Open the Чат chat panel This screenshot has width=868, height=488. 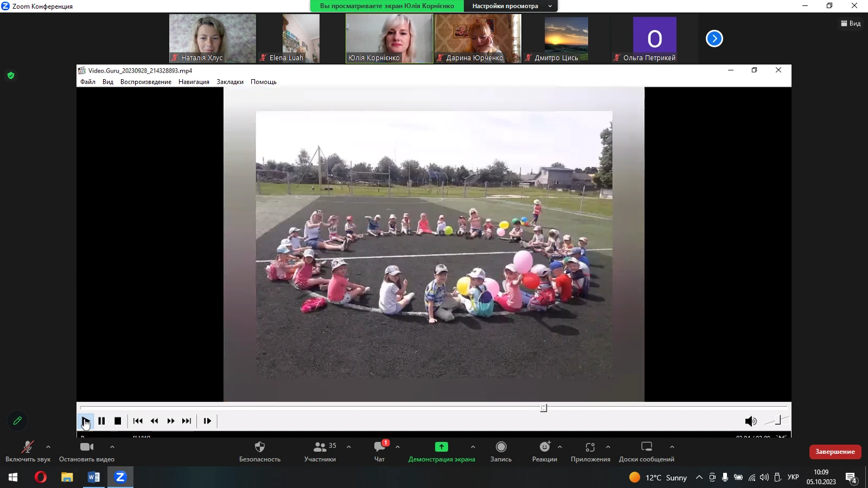(x=380, y=452)
